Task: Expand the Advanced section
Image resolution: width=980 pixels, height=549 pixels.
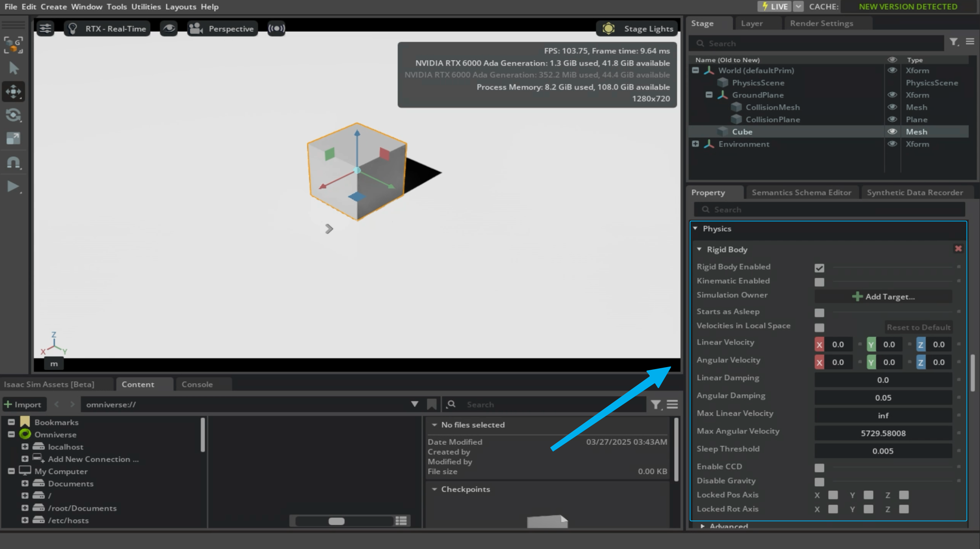Action: (702, 526)
